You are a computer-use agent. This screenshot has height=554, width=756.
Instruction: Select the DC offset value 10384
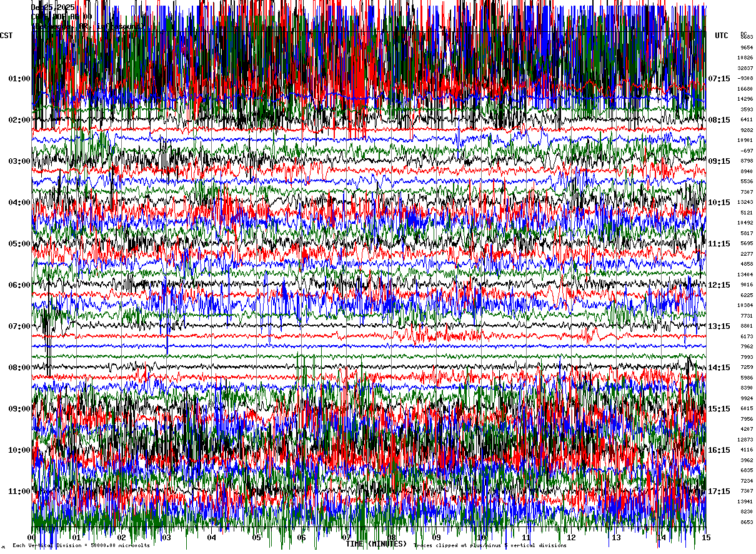pos(745,305)
